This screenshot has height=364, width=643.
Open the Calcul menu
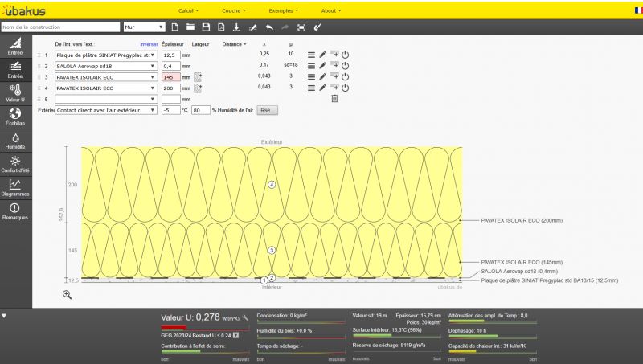coord(189,11)
